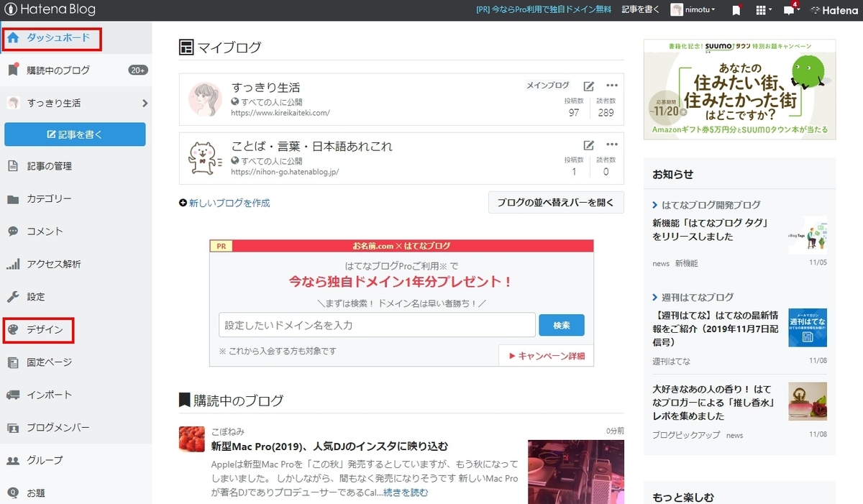Click the edit pencil icon for ことば・言葉・日本語あれこれ
Image resolution: width=863 pixels, height=504 pixels.
(x=589, y=145)
